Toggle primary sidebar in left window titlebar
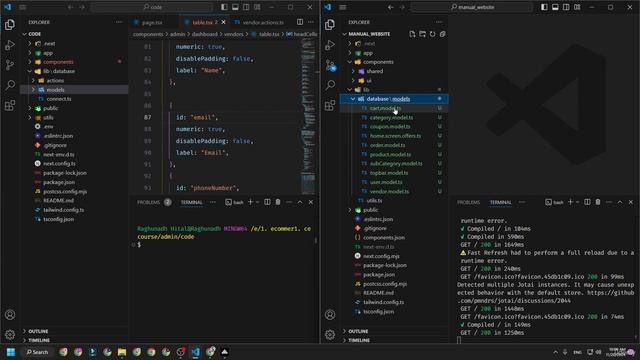Image resolution: width=640 pixels, height=360 pixels. pyautogui.click(x=224, y=7)
